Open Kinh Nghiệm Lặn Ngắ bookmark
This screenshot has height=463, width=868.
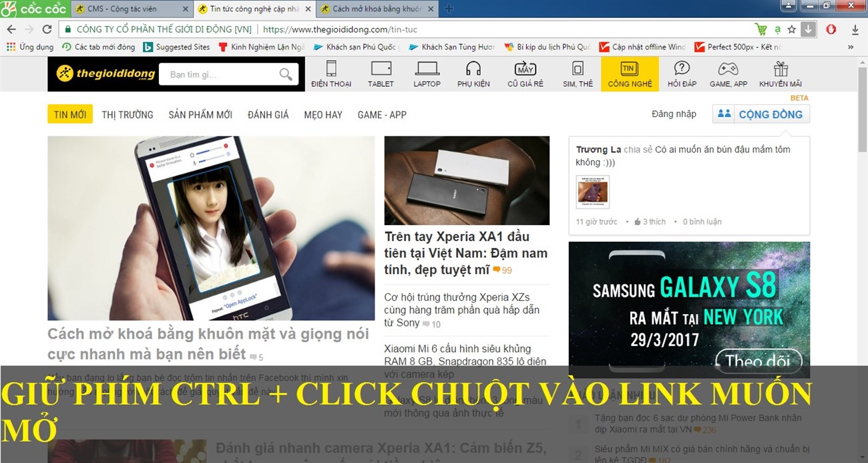click(x=261, y=47)
